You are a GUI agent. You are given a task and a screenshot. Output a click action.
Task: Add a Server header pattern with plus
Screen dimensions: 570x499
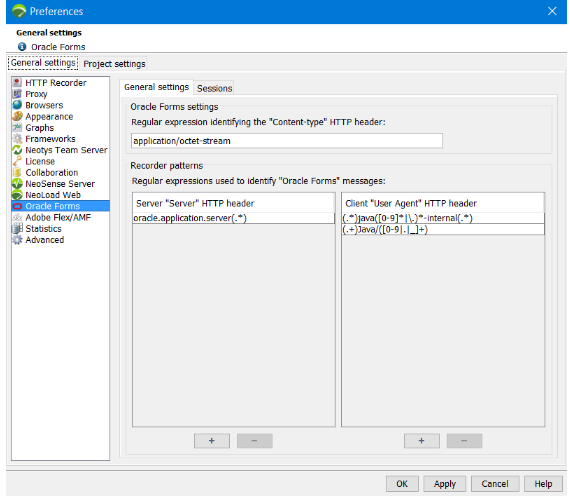[x=212, y=441]
